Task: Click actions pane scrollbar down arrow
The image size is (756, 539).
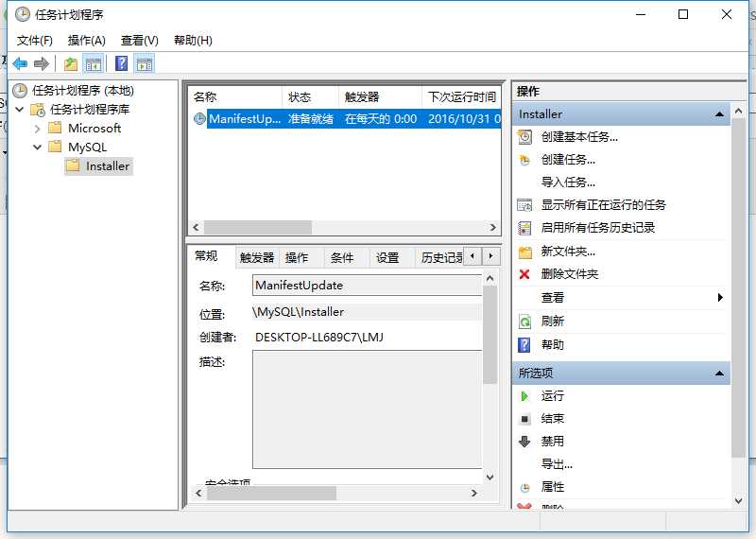Action: pos(738,501)
